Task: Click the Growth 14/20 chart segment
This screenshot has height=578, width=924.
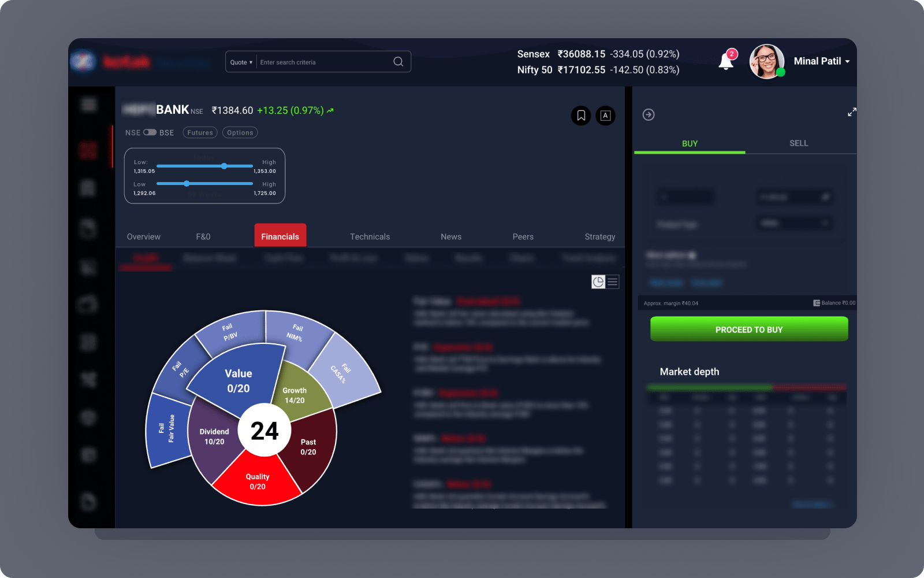Action: [298, 391]
